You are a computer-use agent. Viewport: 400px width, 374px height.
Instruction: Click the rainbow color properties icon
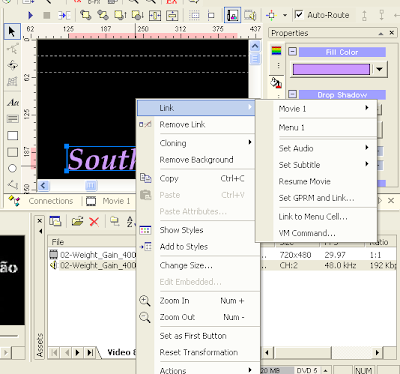pos(276,51)
